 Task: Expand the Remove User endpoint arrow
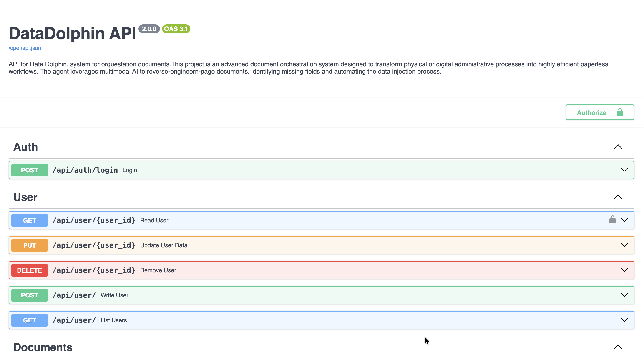[x=624, y=270]
